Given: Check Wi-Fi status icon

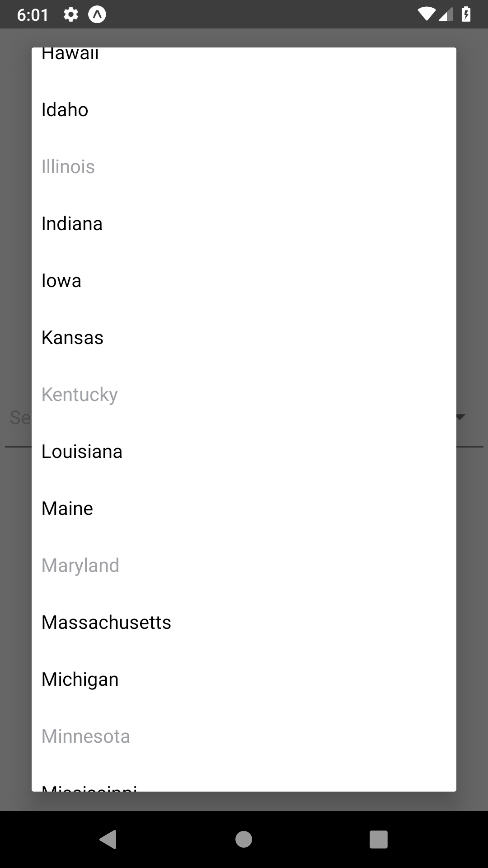Looking at the screenshot, I should click(x=426, y=14).
